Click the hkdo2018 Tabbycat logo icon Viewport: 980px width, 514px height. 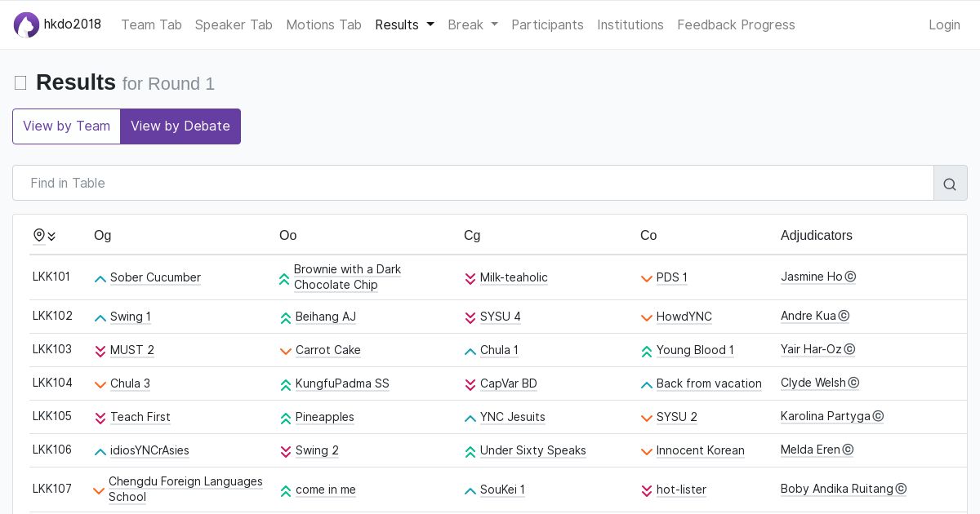tap(26, 24)
